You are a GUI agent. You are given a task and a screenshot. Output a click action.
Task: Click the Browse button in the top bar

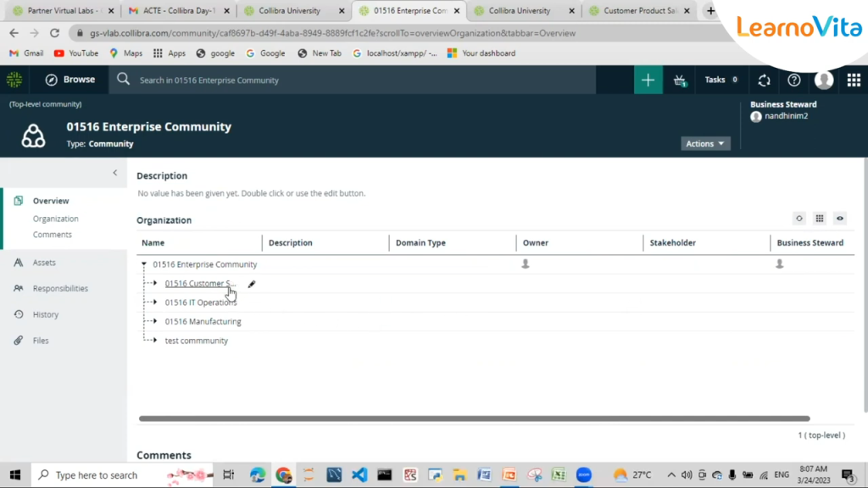coord(70,80)
